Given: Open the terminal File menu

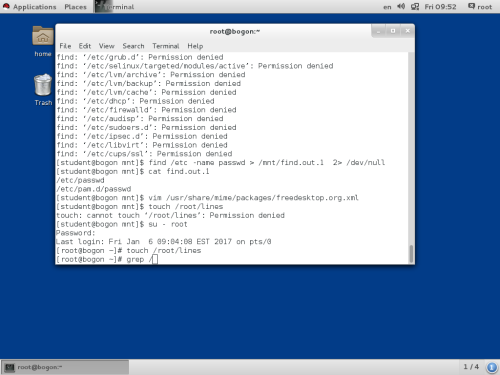Looking at the screenshot, I should pyautogui.click(x=65, y=46).
